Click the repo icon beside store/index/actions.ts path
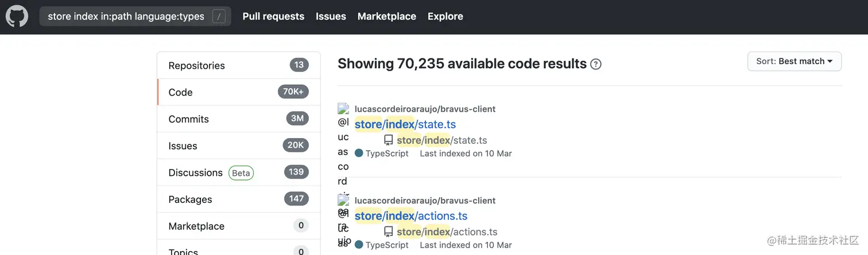Screen dimensions: 868x255 pyautogui.click(x=389, y=232)
